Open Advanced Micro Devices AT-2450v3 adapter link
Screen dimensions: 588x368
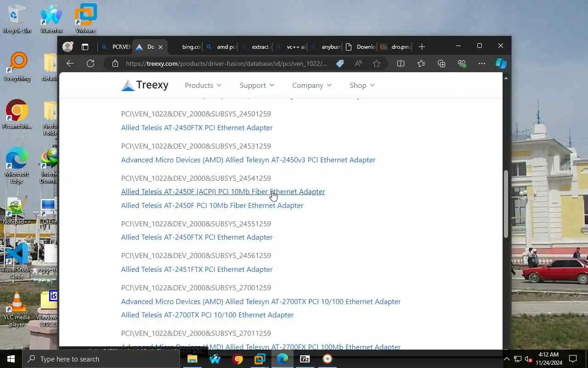click(248, 160)
